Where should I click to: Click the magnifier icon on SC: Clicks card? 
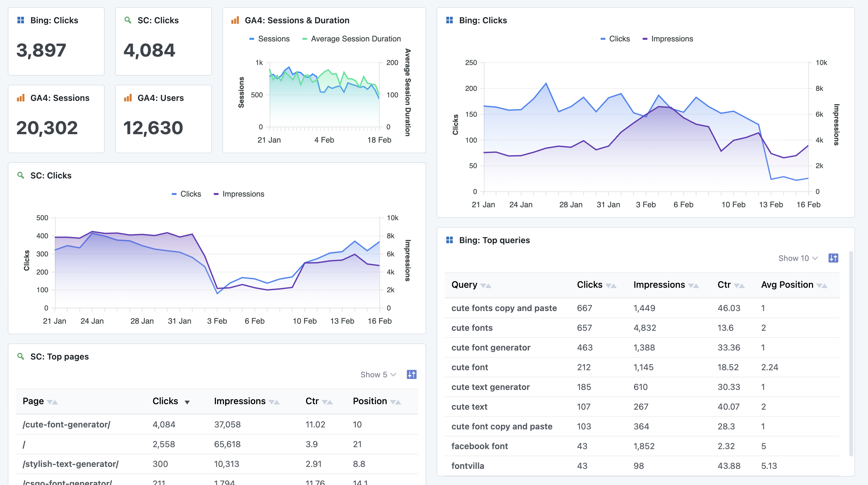pyautogui.click(x=128, y=20)
